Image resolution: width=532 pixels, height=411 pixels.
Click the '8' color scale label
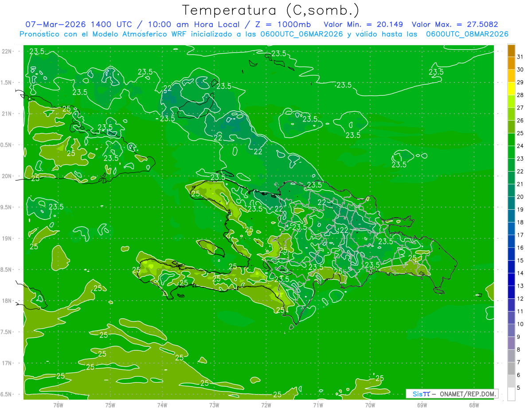[519, 350]
